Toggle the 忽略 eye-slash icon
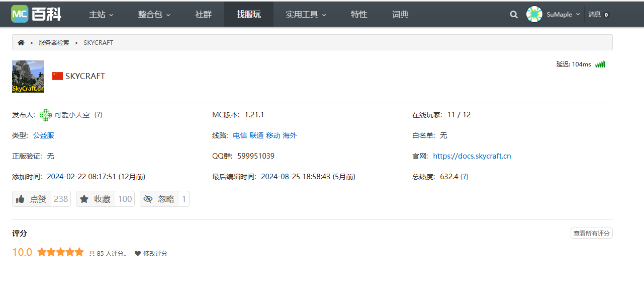The width and height of the screenshot is (644, 295). (x=148, y=199)
